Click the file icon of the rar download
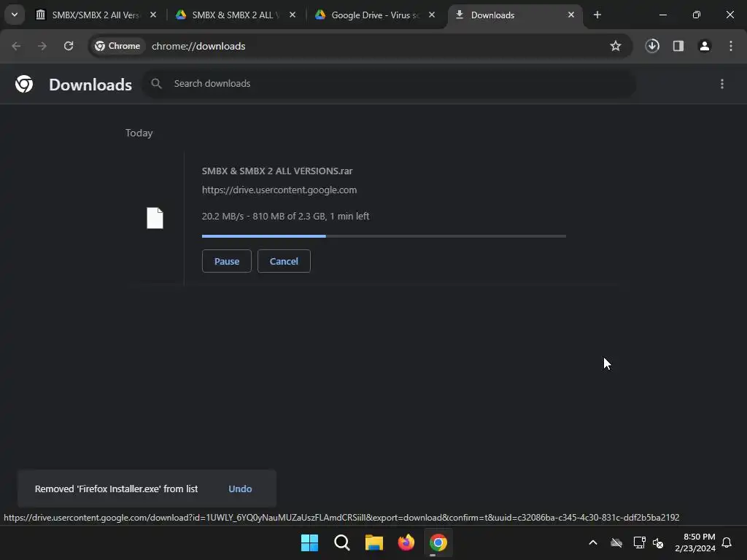Image resolution: width=747 pixels, height=560 pixels. 155,218
